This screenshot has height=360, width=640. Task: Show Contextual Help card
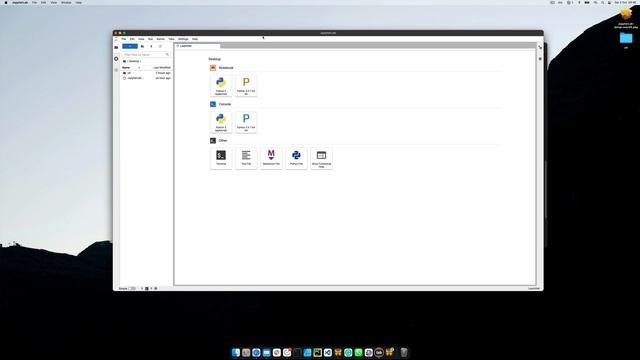(321, 158)
